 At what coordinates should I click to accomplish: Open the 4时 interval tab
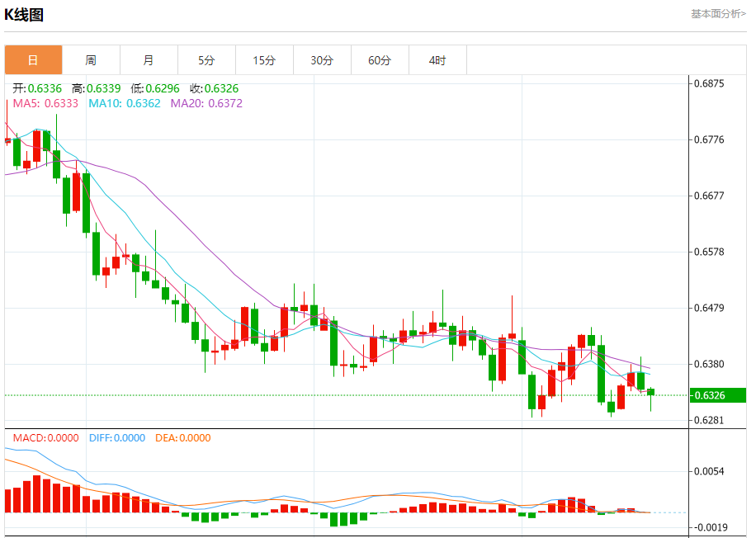(x=437, y=59)
